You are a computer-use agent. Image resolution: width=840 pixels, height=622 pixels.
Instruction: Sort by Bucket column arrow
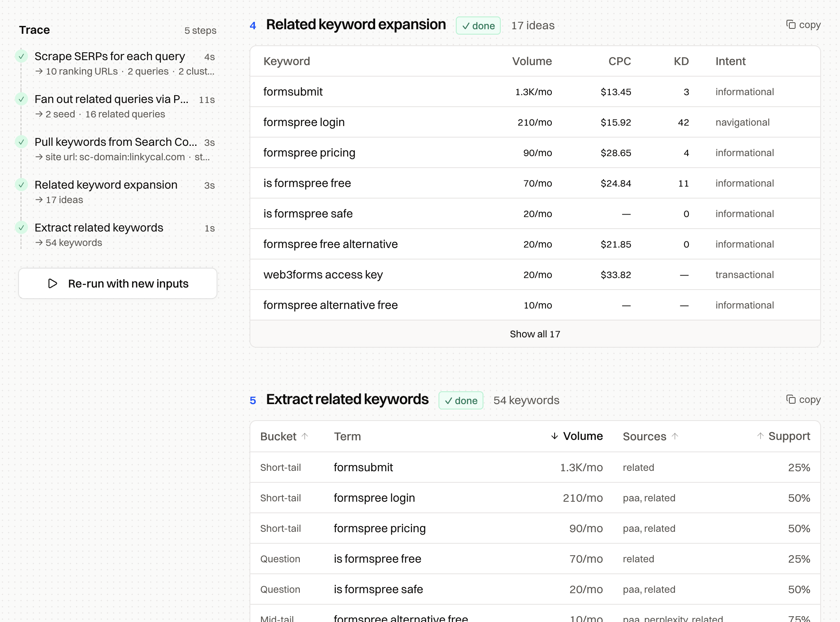(305, 436)
